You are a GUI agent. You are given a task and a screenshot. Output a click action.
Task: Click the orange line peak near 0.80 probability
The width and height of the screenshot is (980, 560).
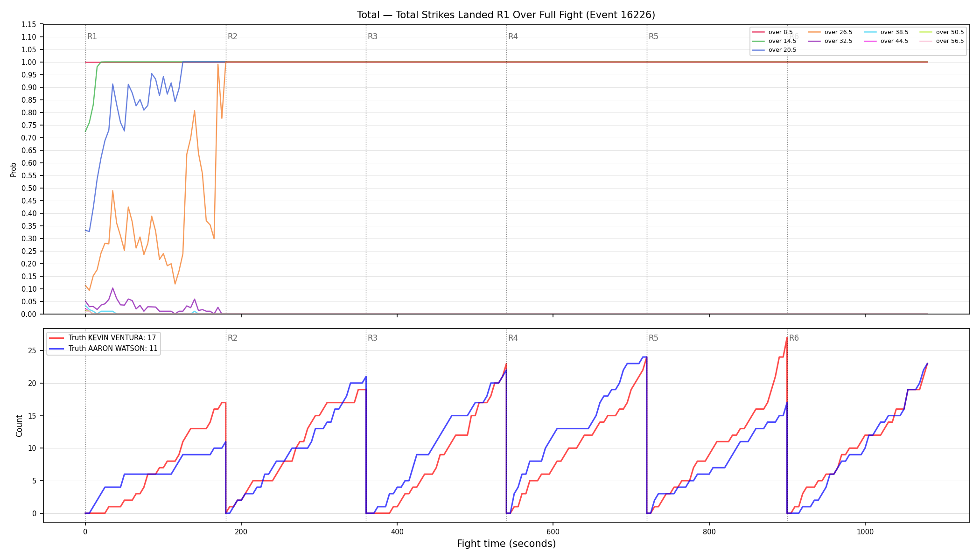[195, 111]
